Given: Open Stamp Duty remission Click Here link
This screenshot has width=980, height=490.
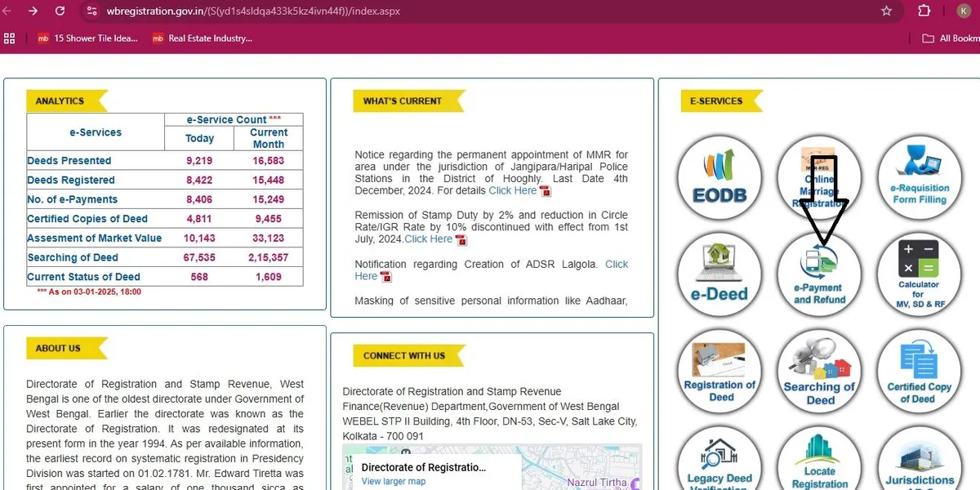Looking at the screenshot, I should (x=428, y=239).
